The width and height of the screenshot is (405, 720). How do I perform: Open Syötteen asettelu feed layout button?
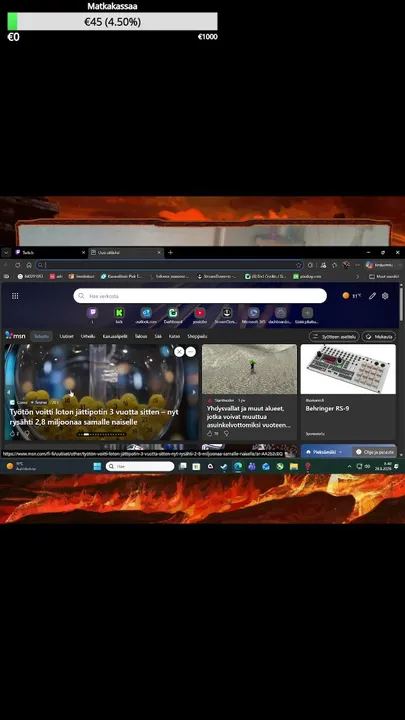334,337
